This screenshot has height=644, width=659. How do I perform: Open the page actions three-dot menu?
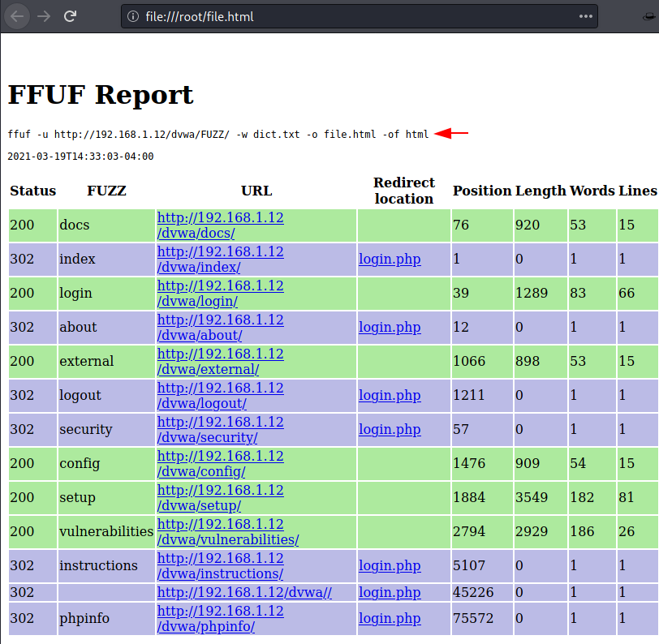coord(585,16)
